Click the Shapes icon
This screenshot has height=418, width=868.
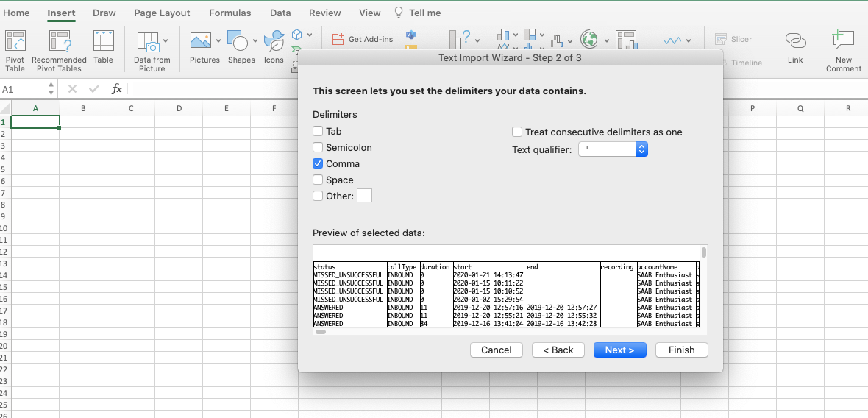point(238,41)
